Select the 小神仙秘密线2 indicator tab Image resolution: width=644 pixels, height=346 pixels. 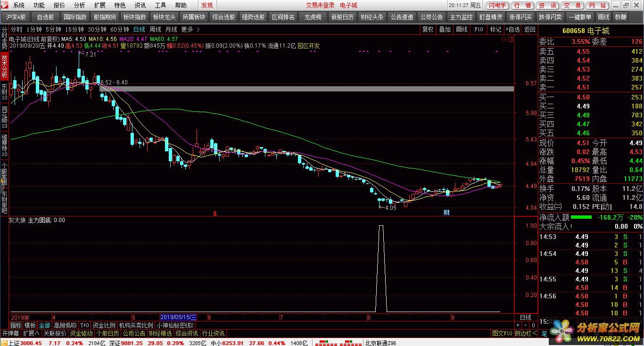point(175,325)
